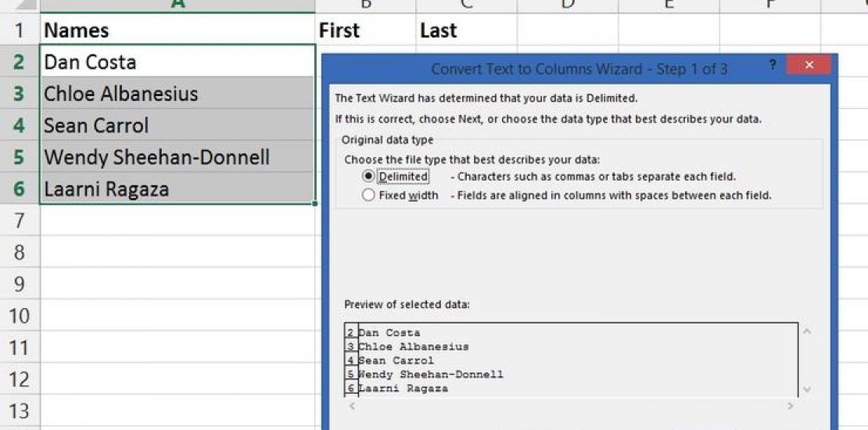Screen dimensions: 868x430
Task: Click the preview's horizontal scroll right arrow
Action: pyautogui.click(x=791, y=406)
